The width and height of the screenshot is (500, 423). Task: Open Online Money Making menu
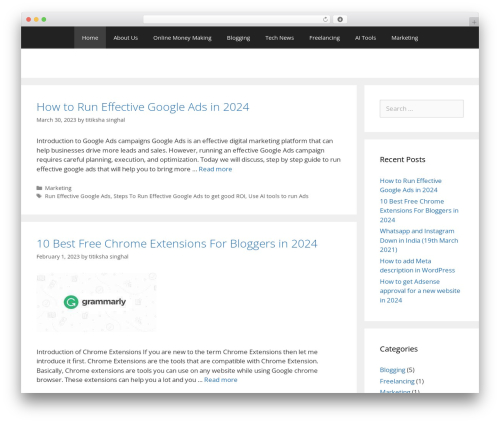[182, 38]
